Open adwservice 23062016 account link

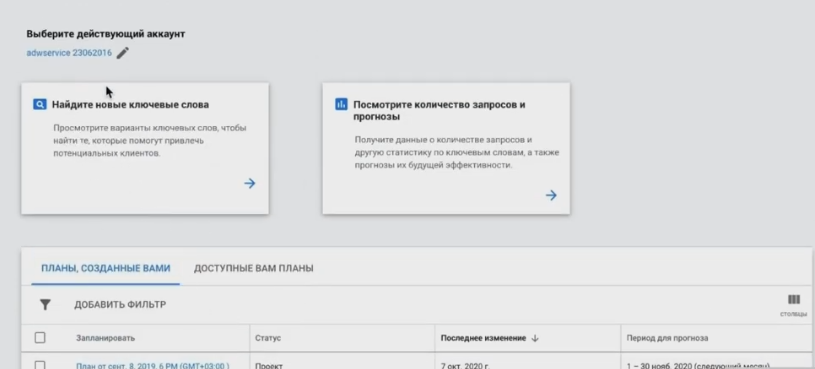69,53
